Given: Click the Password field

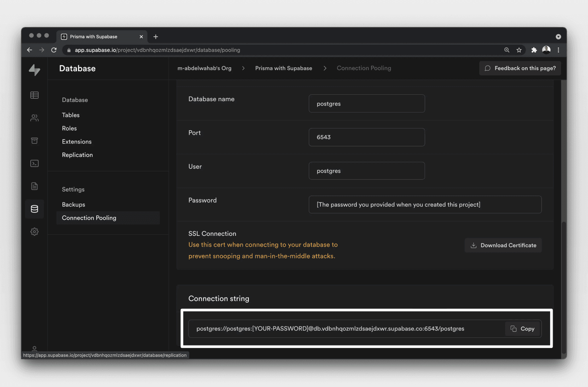Looking at the screenshot, I should pos(425,204).
